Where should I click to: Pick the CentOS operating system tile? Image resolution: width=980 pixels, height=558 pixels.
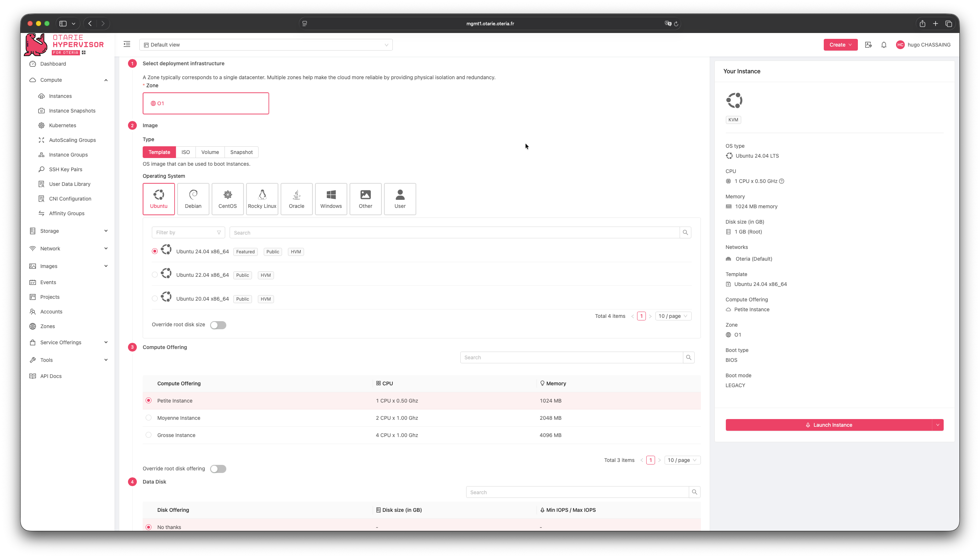point(228,199)
